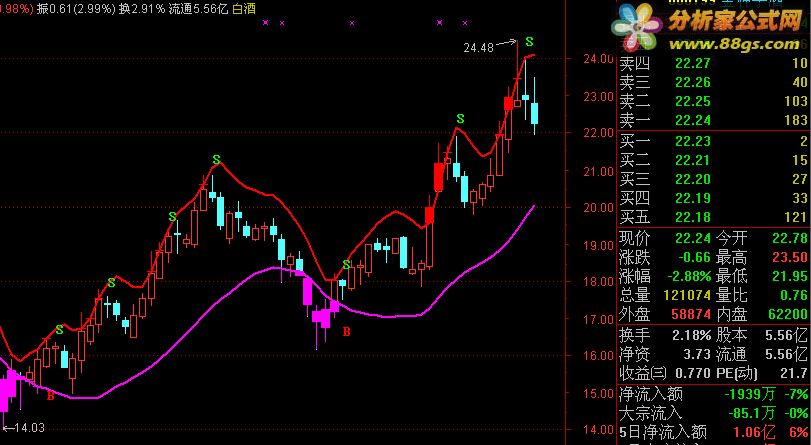Click the 14.00 price axis label
This screenshot has width=811, height=445.
coord(598,430)
